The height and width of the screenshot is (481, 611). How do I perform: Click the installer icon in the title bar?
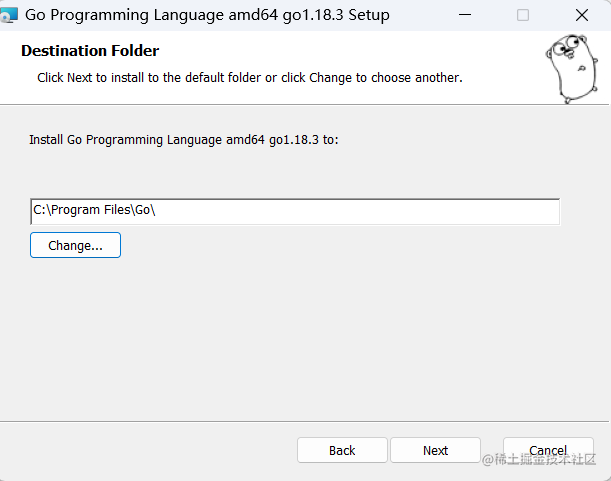click(9, 15)
